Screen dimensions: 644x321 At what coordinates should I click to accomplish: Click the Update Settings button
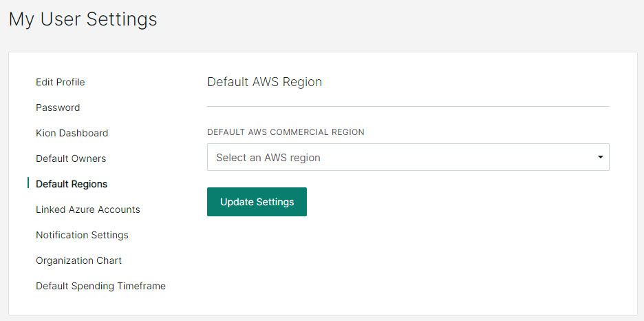(x=257, y=202)
